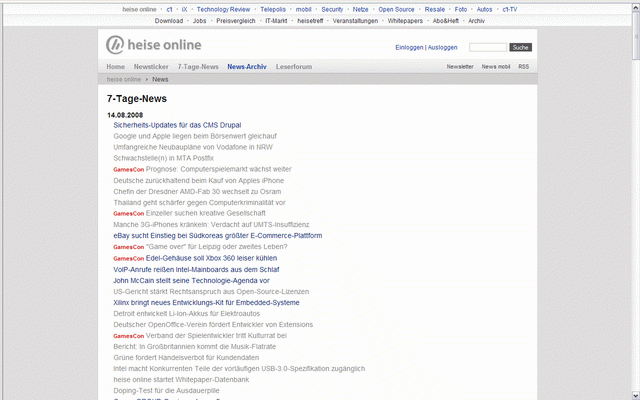The width and height of the screenshot is (640, 400).
Task: Open the Ausloggen link
Action: click(x=442, y=47)
